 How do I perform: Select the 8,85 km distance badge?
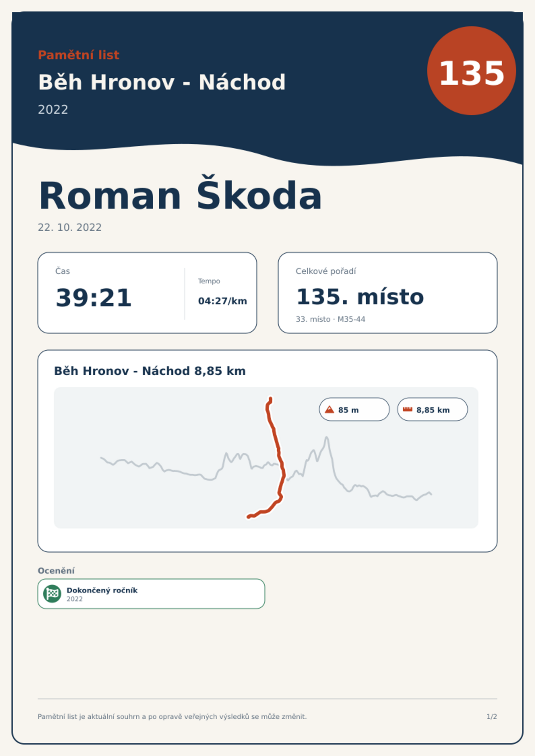coord(432,409)
